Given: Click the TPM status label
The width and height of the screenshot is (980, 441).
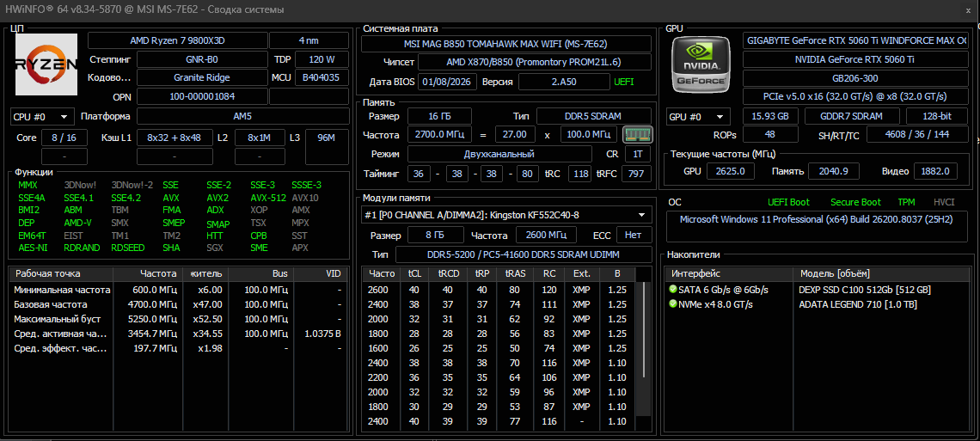Looking at the screenshot, I should 906,202.
